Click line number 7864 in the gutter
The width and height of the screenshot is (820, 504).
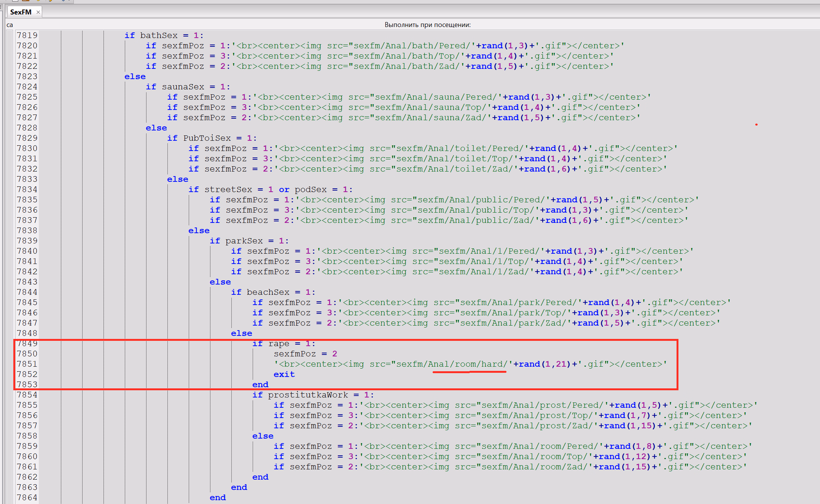[x=27, y=498]
